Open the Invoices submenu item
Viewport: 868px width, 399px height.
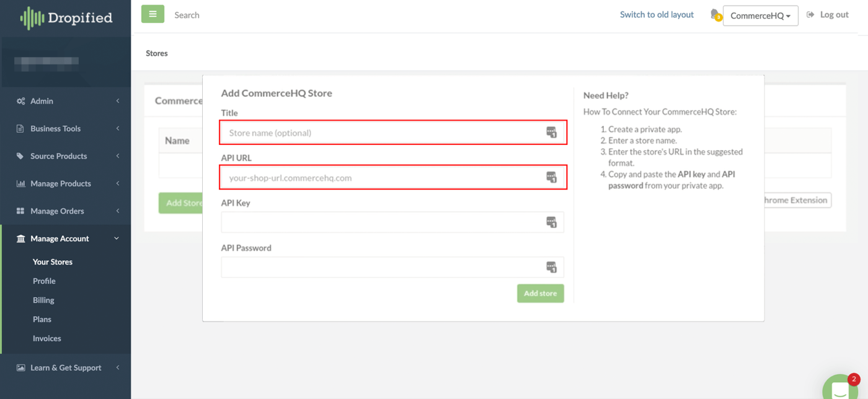tap(47, 339)
